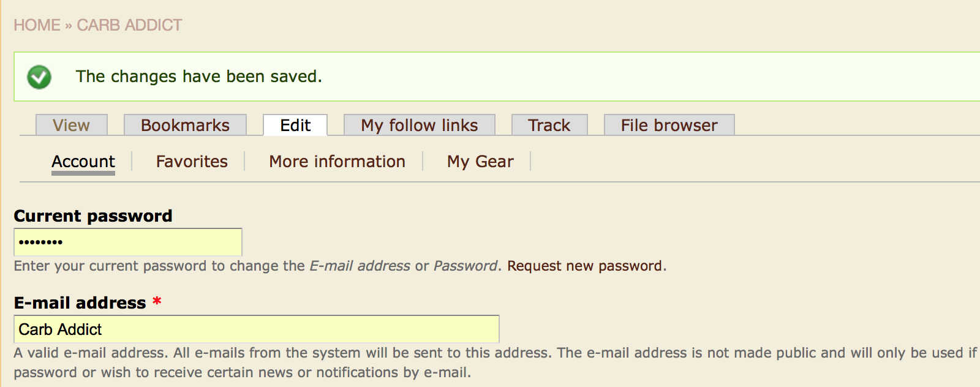Click the green checkmark status icon
Viewport: 980px width, 387px height.
(x=39, y=77)
